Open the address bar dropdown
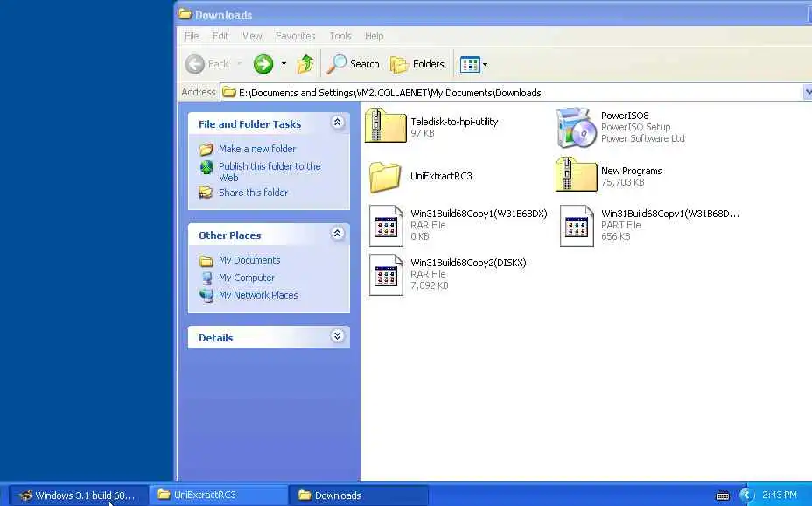The image size is (812, 506). (808, 93)
